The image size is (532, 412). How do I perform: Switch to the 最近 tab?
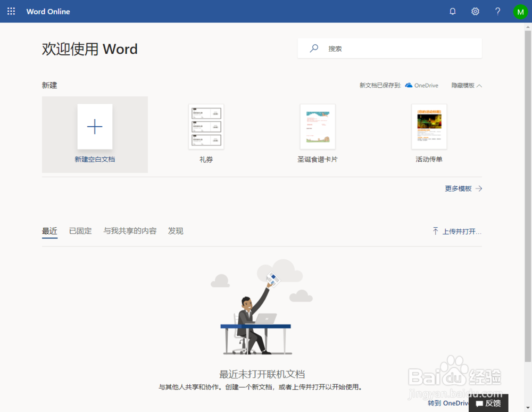pyautogui.click(x=49, y=231)
